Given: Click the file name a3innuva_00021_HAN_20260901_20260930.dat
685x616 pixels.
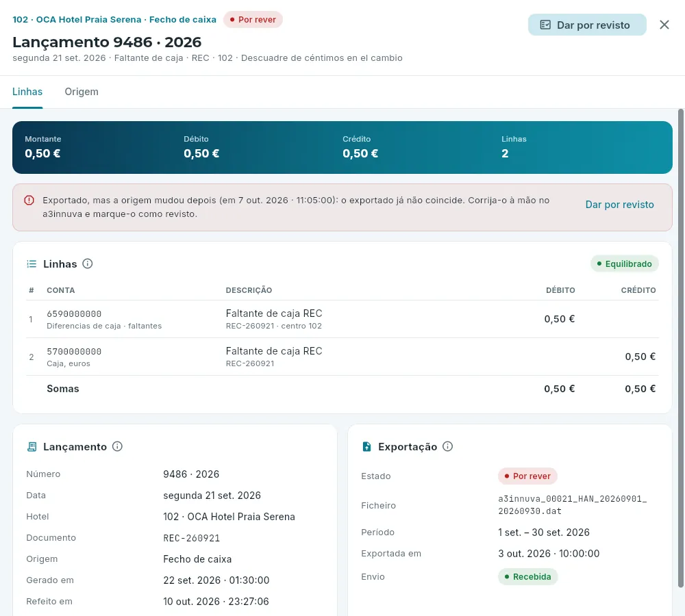Looking at the screenshot, I should point(572,505).
